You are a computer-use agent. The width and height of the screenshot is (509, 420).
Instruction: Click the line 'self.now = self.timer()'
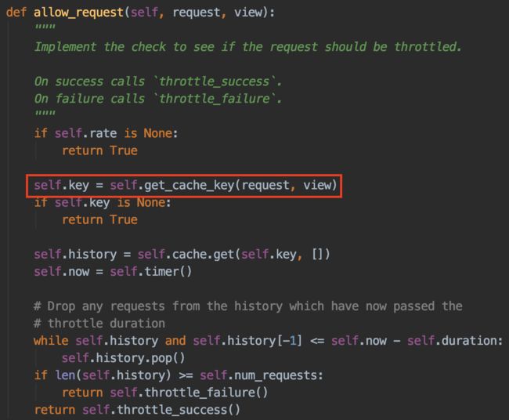113,272
